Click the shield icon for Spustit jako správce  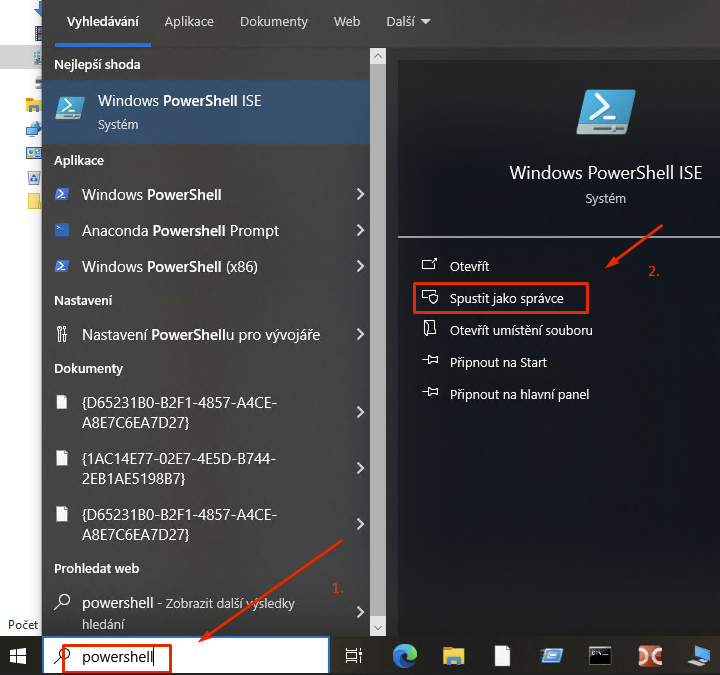[430, 297]
